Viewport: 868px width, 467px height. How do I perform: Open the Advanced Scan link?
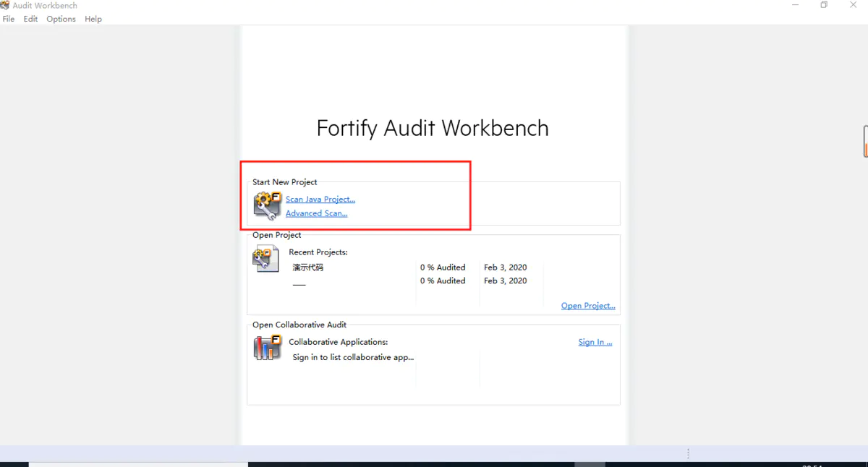pos(316,213)
